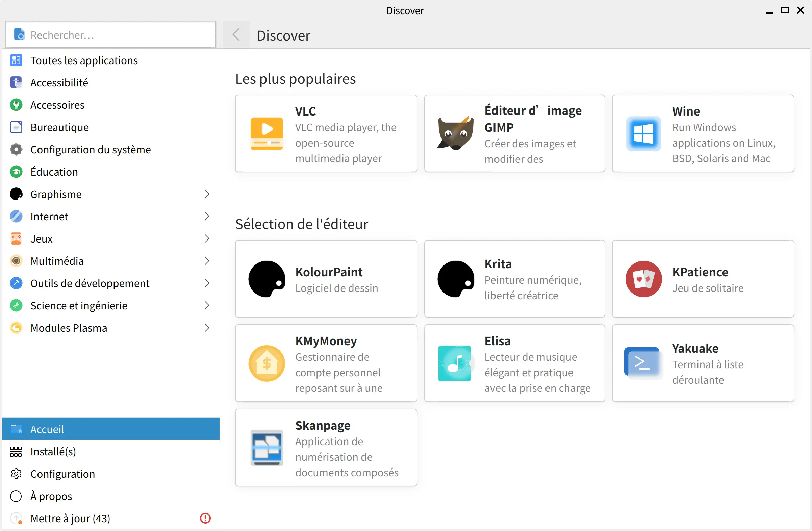This screenshot has height=531, width=812.
Task: Click the green Accessoires icon
Action: click(x=16, y=105)
